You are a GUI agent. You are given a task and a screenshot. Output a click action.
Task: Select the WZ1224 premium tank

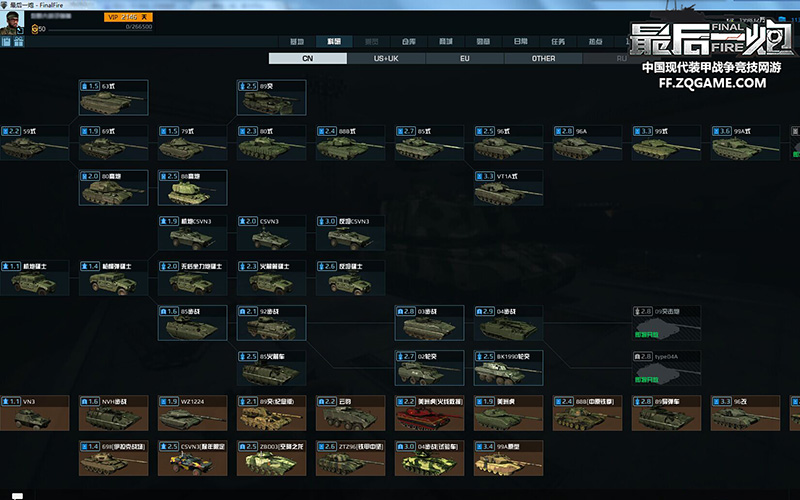click(x=192, y=414)
